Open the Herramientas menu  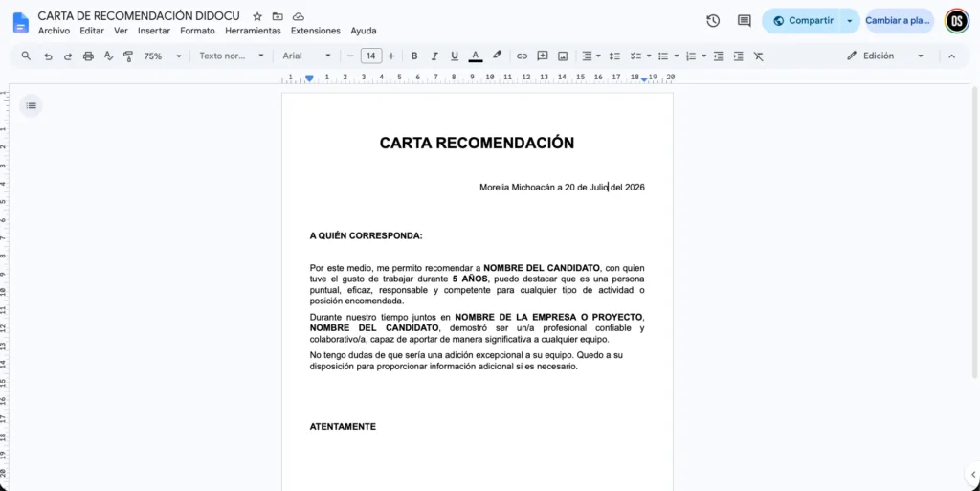tap(253, 31)
